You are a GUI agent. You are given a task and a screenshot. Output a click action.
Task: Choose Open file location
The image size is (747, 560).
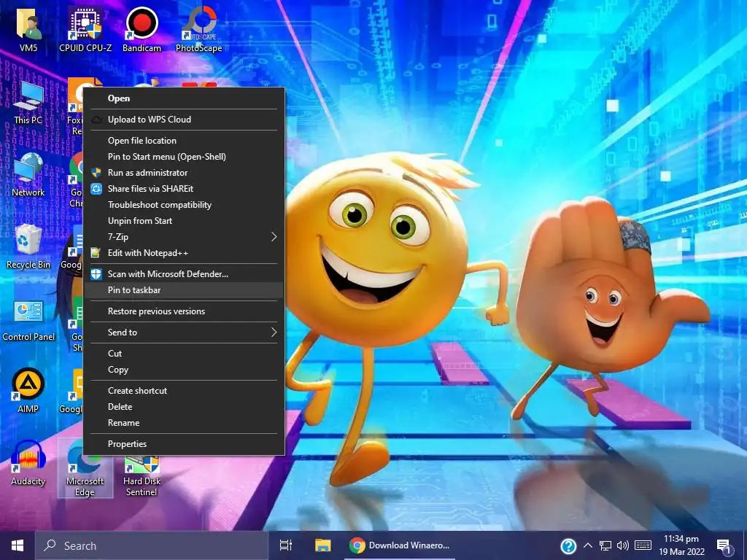[184, 141]
